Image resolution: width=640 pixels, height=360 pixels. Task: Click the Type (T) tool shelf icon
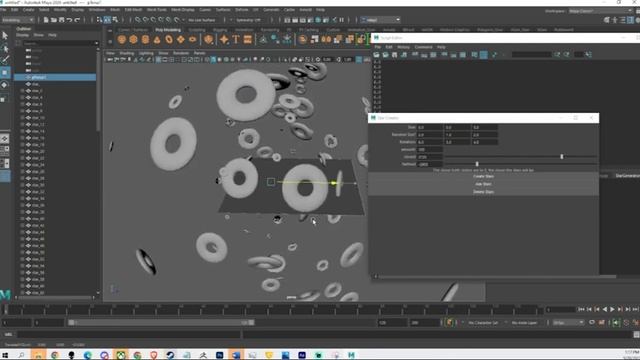point(236,40)
